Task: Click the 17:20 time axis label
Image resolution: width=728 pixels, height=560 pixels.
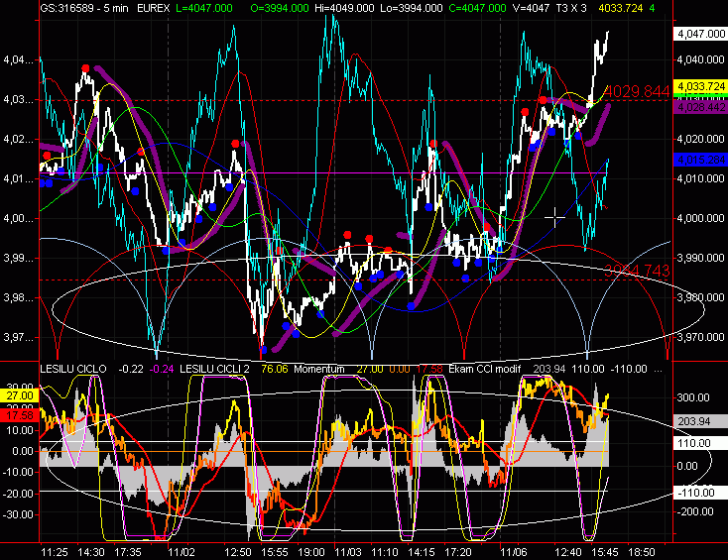Action: point(458,553)
